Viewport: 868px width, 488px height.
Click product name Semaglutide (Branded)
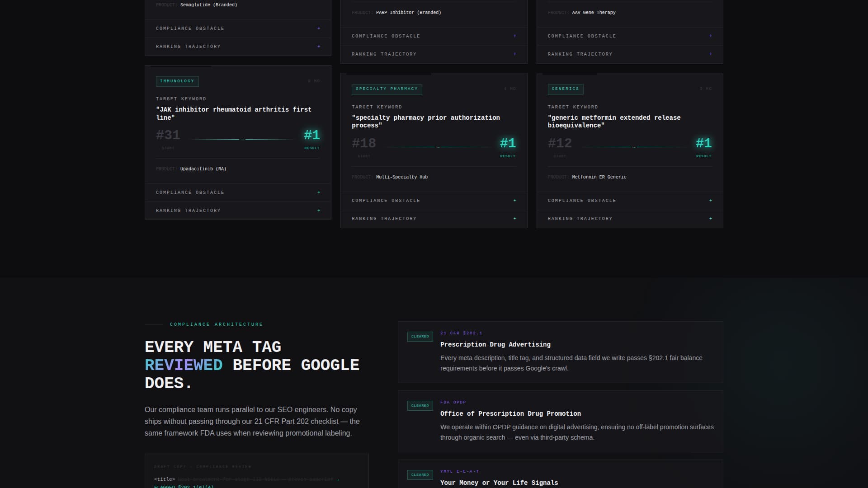click(x=208, y=5)
